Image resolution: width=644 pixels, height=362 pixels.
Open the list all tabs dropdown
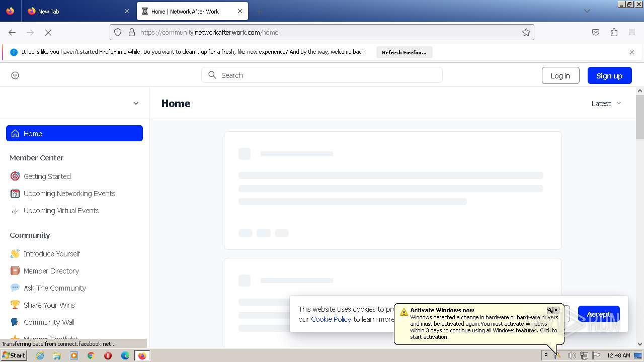pos(587,11)
